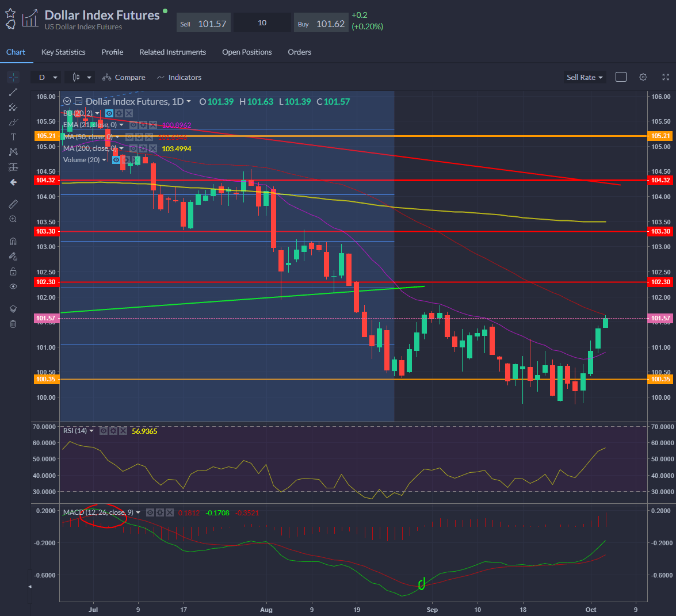This screenshot has height=616, width=676.
Task: Toggle stay in drawing mode
Action: click(x=13, y=257)
